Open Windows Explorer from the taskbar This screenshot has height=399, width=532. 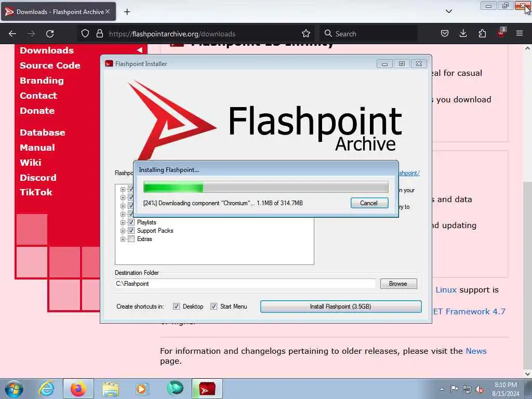click(111, 389)
